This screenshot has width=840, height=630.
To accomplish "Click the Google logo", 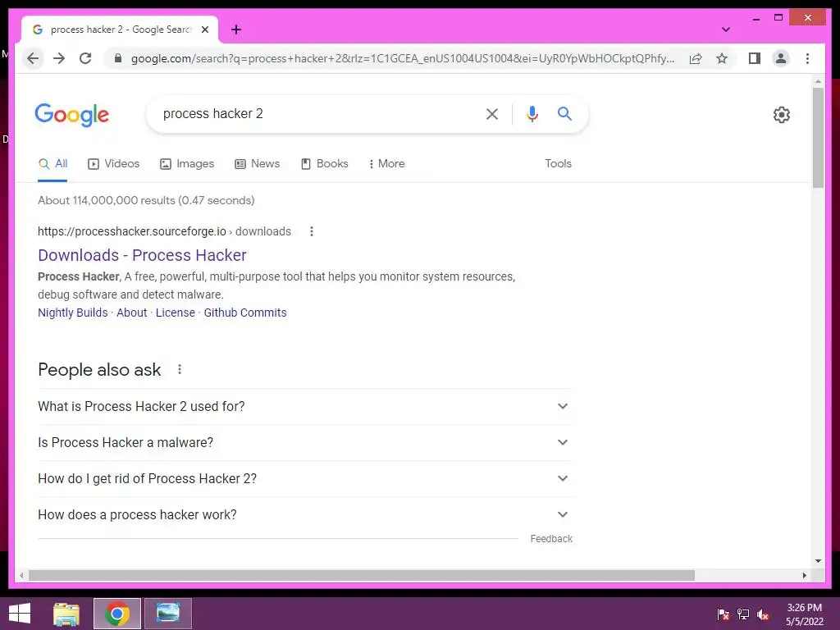I will [x=72, y=115].
